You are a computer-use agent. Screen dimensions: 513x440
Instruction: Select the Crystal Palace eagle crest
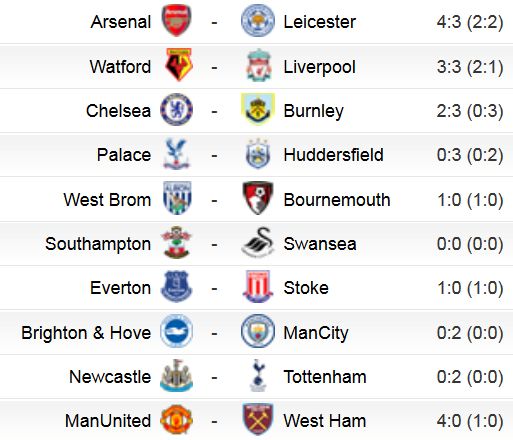[176, 154]
